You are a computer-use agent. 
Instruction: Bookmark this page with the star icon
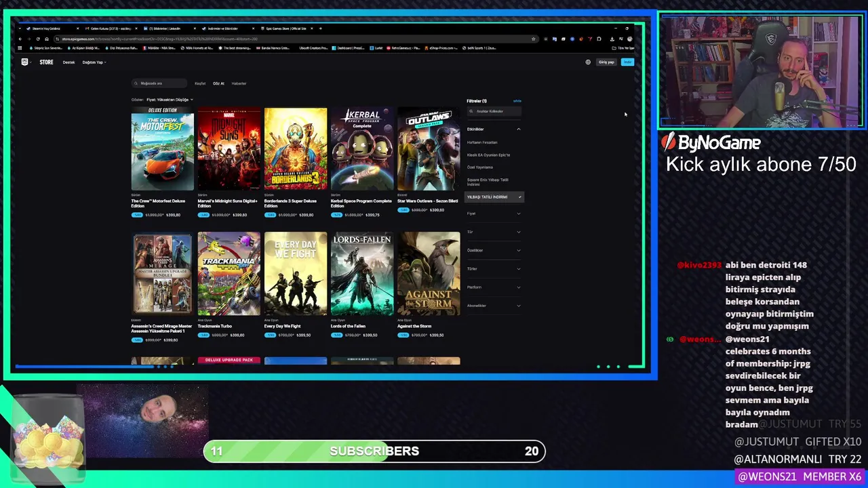point(533,39)
